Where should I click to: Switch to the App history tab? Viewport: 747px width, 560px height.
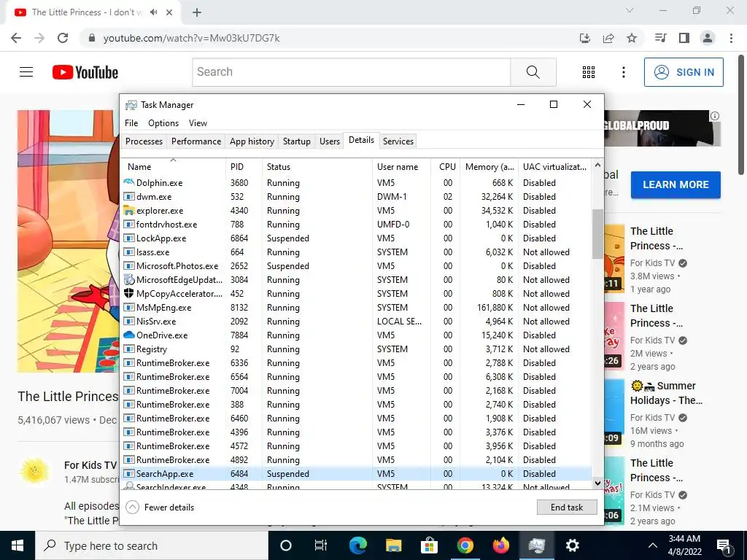[252, 141]
